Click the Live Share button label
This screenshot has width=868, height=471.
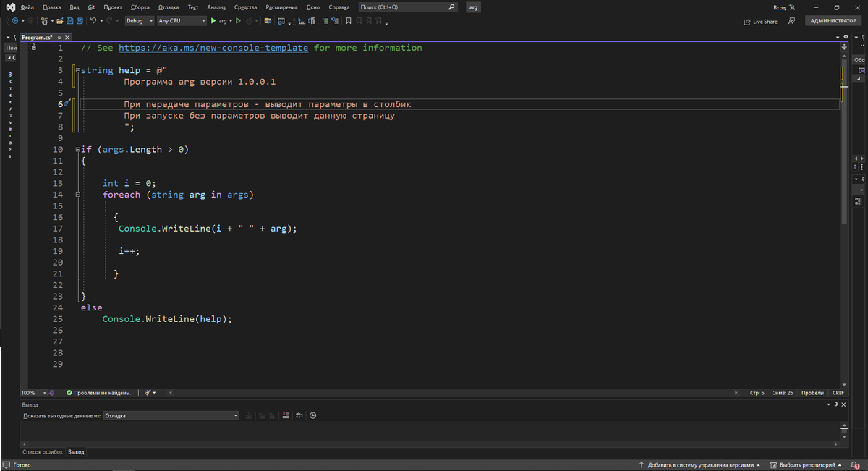pyautogui.click(x=765, y=22)
